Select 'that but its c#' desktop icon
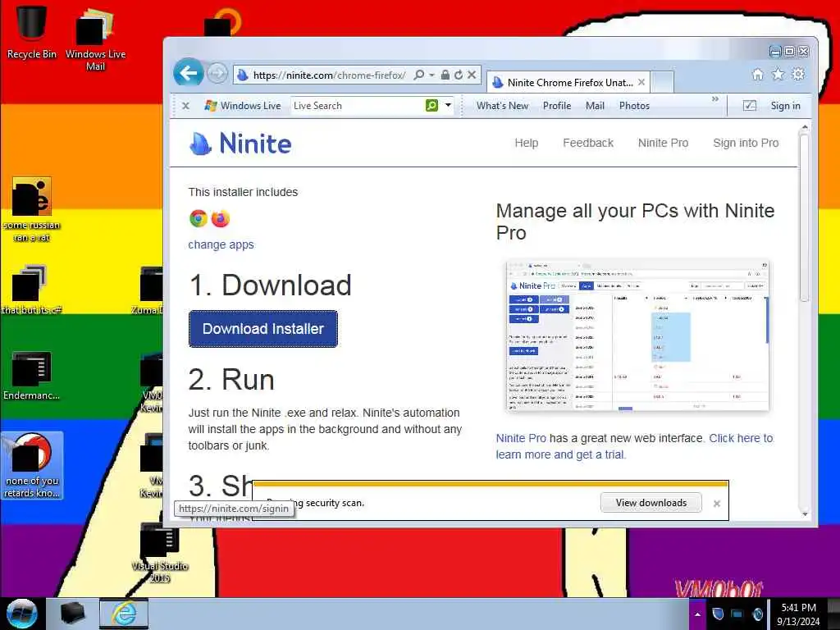This screenshot has width=840, height=630. 32,290
